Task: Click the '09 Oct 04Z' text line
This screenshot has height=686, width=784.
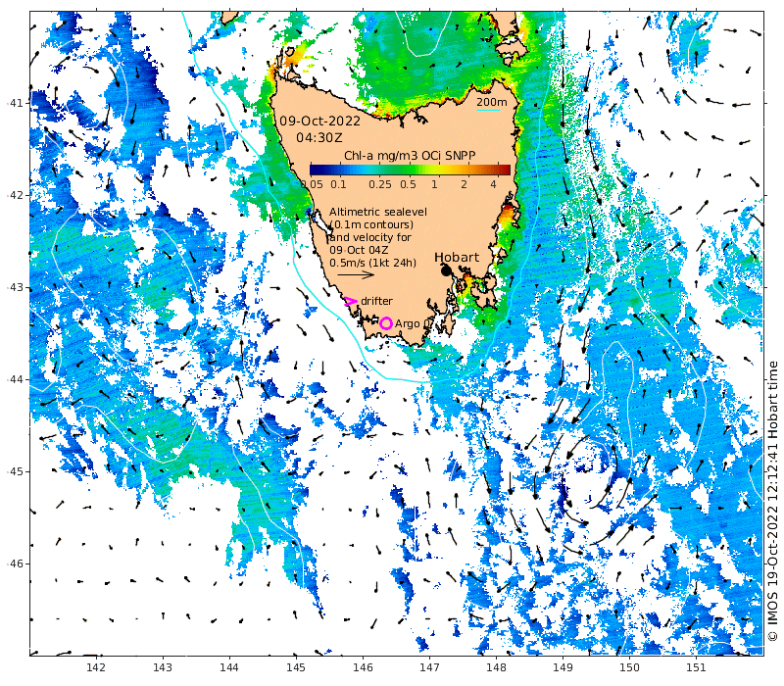Action: [359, 250]
